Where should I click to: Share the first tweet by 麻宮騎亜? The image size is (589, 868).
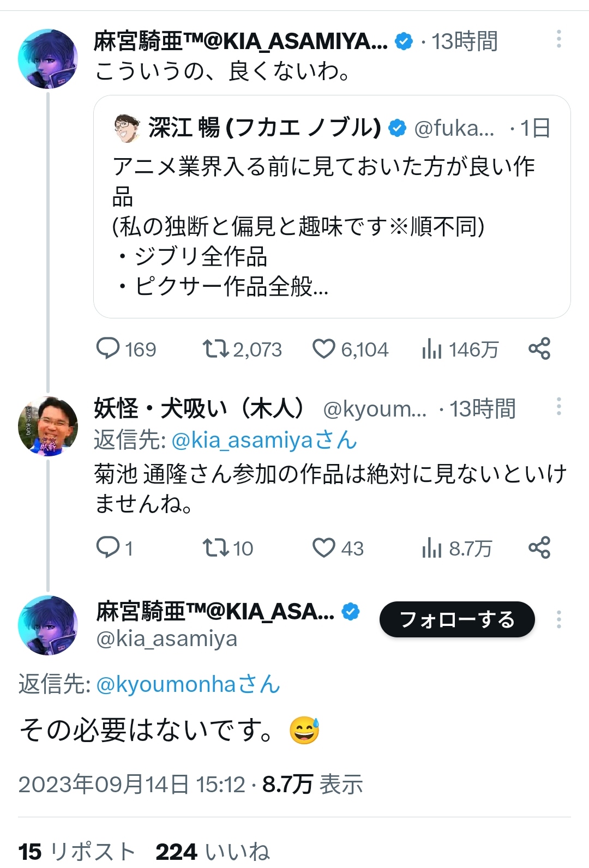539,348
